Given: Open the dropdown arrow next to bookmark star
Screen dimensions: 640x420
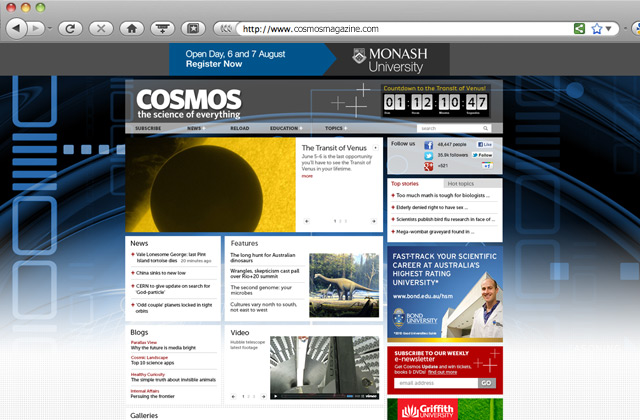Looking at the screenshot, I should (x=608, y=29).
